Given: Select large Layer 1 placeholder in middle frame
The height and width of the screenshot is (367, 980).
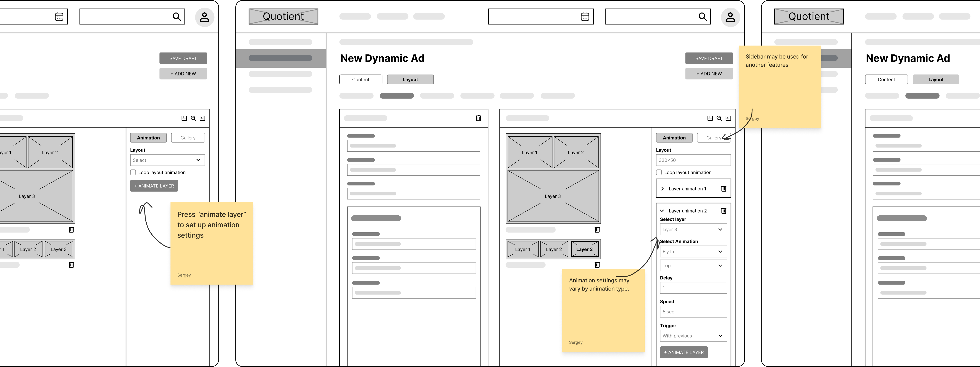Looking at the screenshot, I should [529, 152].
